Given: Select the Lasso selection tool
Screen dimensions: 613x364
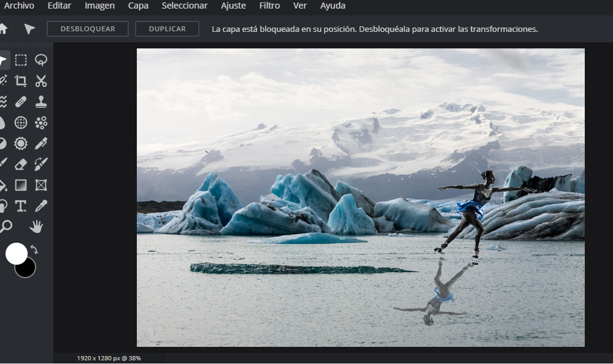Looking at the screenshot, I should [41, 60].
